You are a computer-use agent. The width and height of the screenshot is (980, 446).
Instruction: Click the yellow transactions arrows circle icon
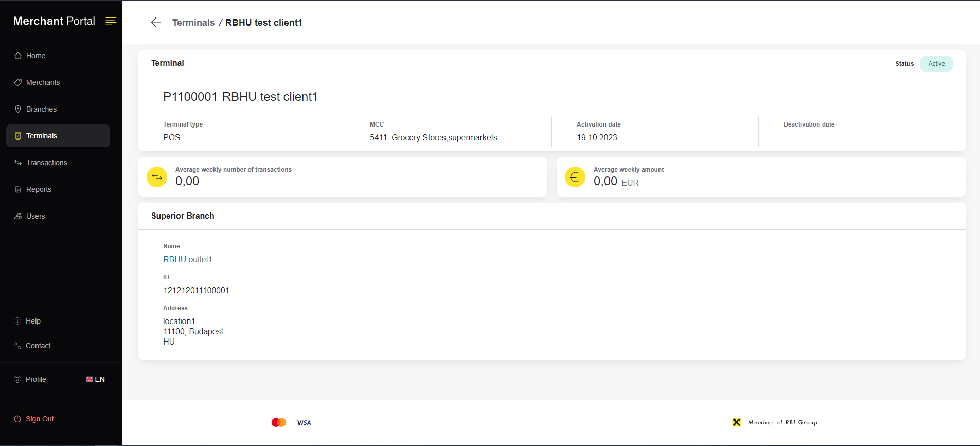157,177
